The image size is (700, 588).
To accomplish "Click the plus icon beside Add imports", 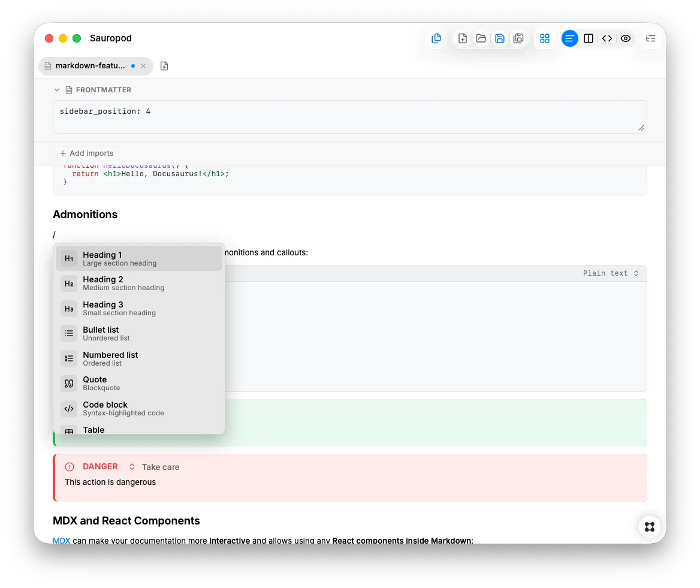I will click(x=63, y=153).
